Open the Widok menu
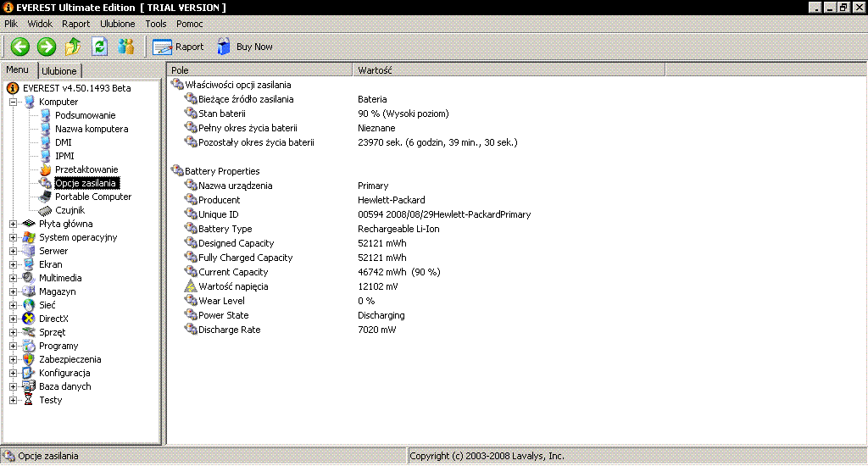The width and height of the screenshot is (868, 466). tap(40, 24)
